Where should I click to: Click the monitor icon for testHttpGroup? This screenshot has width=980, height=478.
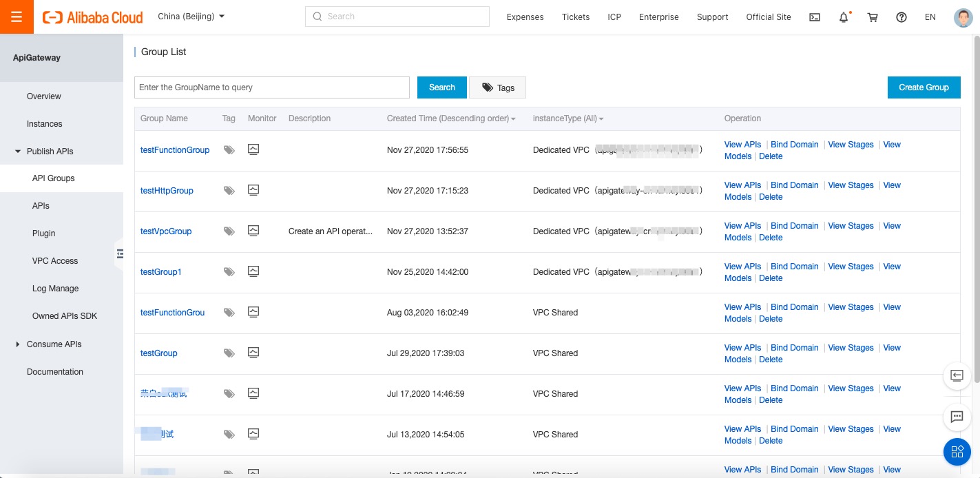click(x=253, y=190)
